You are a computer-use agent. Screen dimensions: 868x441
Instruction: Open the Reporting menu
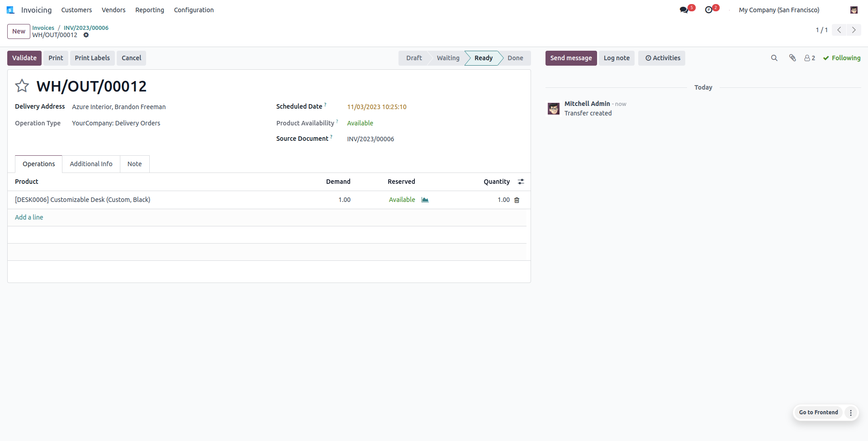click(x=150, y=10)
